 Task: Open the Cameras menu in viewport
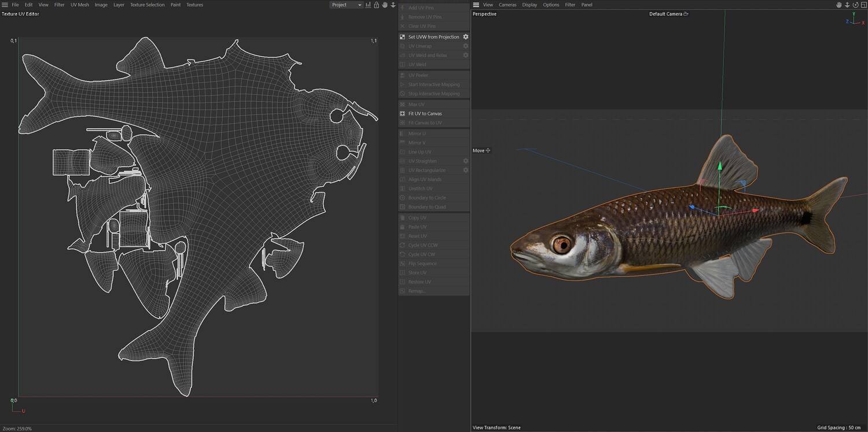[x=507, y=5]
